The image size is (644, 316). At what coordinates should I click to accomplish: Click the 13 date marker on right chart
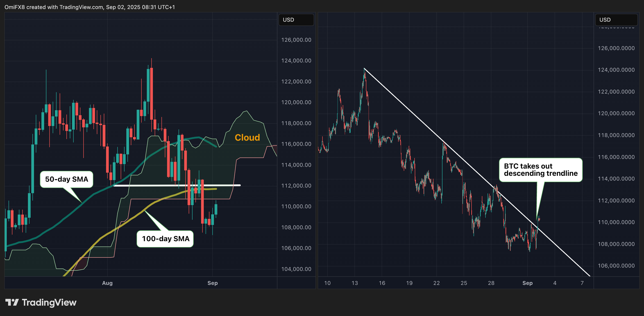pyautogui.click(x=354, y=283)
